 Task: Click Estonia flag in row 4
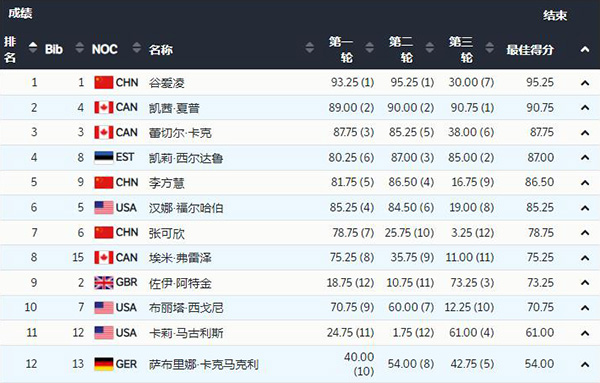104,157
